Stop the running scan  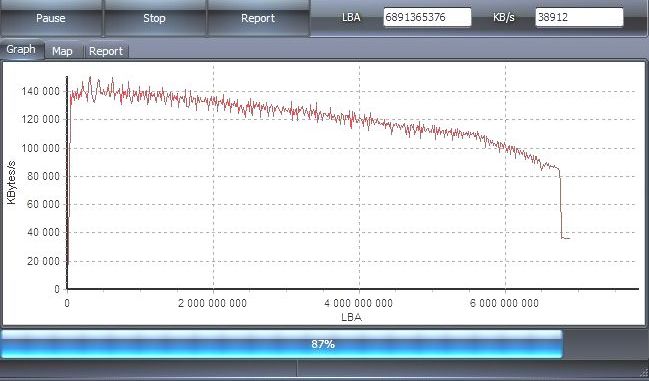click(154, 18)
